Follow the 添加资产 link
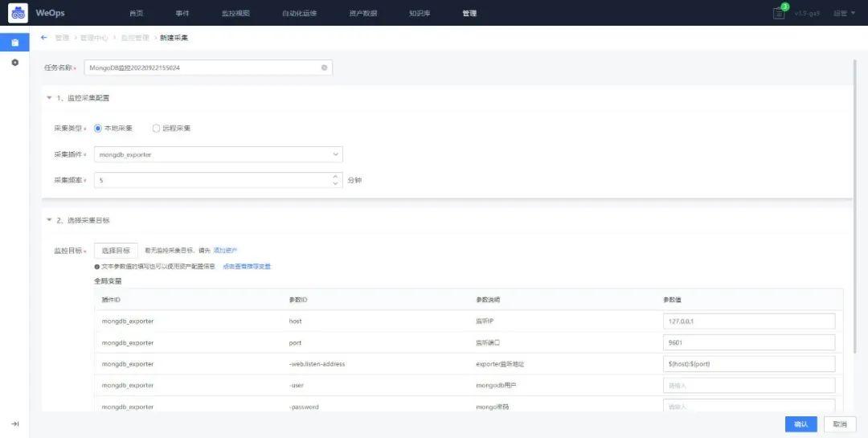Image resolution: width=868 pixels, height=438 pixels. pos(225,251)
